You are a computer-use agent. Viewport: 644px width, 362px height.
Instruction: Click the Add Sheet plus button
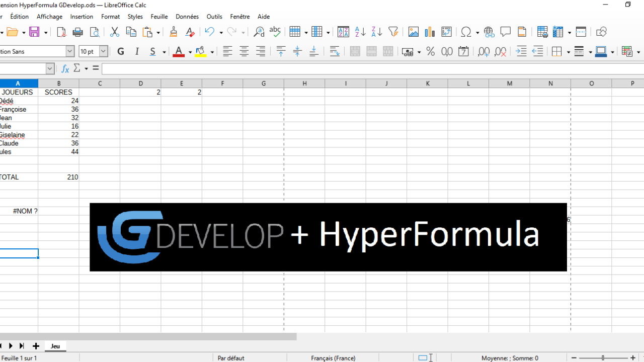(35, 346)
